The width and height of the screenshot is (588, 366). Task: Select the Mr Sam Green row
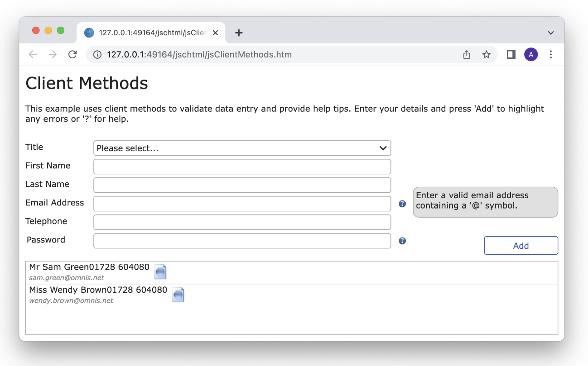point(292,273)
